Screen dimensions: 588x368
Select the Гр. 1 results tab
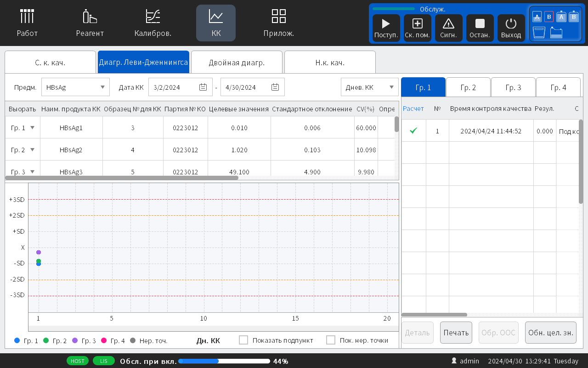[423, 87]
